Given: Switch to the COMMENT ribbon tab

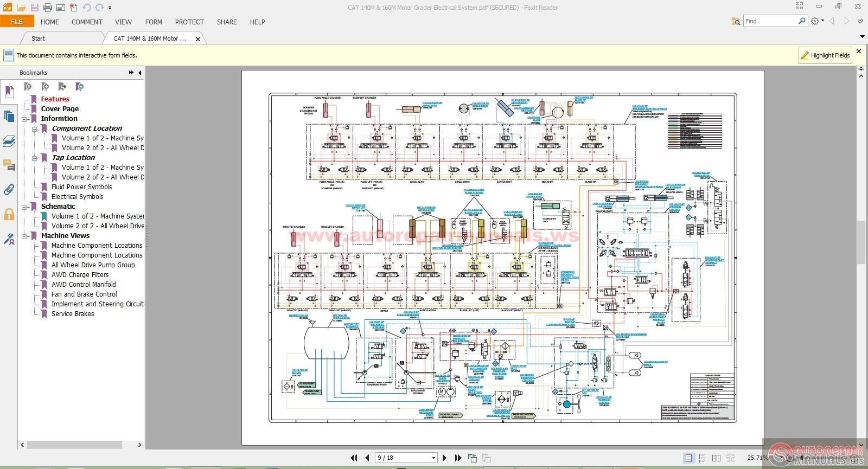Looking at the screenshot, I should tap(87, 22).
